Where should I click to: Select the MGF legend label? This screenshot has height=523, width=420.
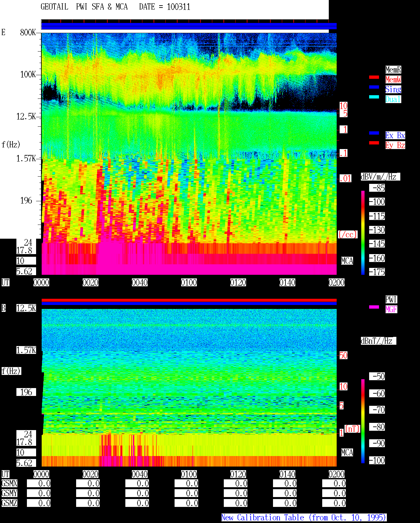coord(391,309)
